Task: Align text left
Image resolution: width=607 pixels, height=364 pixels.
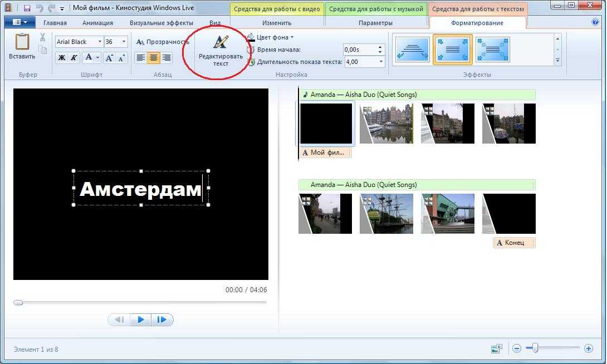Action: pyautogui.click(x=141, y=58)
